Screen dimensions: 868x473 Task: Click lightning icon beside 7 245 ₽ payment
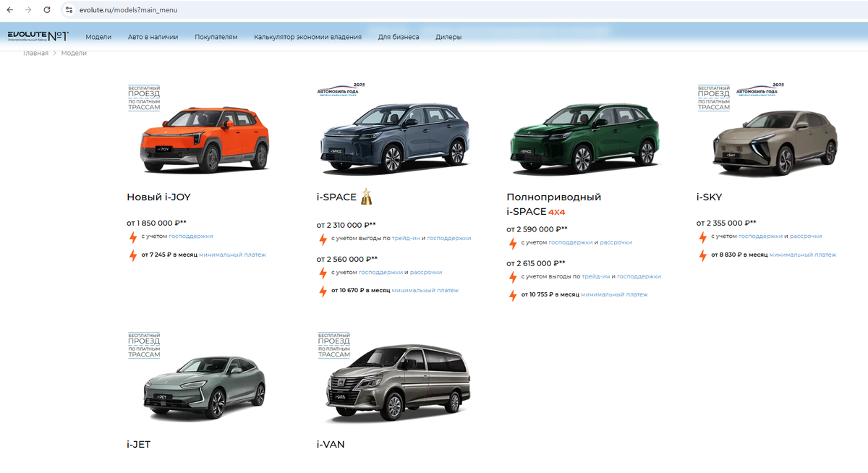click(x=132, y=255)
